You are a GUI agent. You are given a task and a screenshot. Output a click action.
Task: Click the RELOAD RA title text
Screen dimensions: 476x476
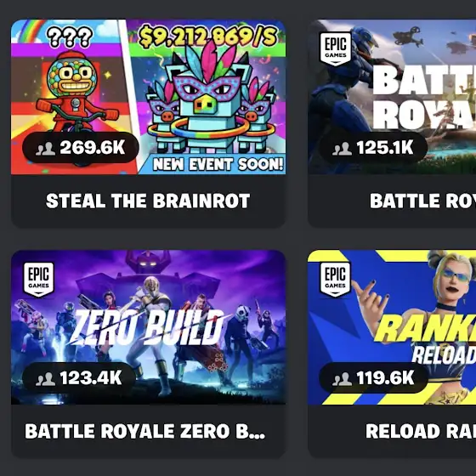click(x=421, y=431)
